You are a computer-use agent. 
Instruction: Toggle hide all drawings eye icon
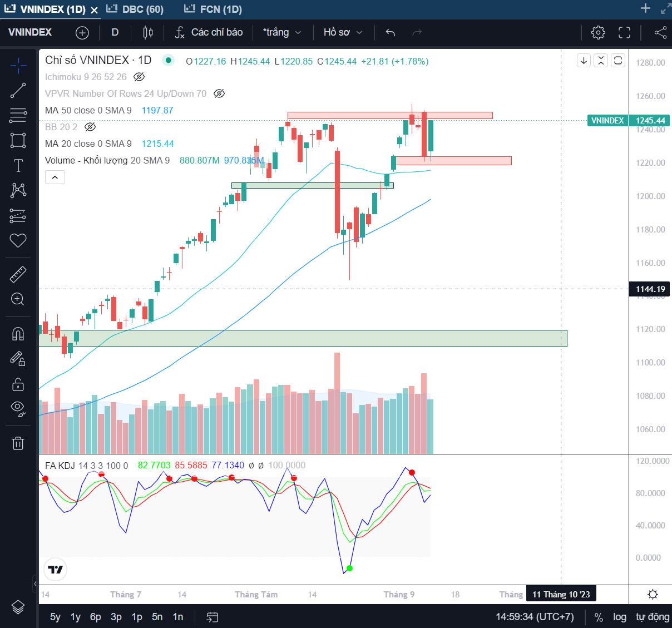[18, 409]
